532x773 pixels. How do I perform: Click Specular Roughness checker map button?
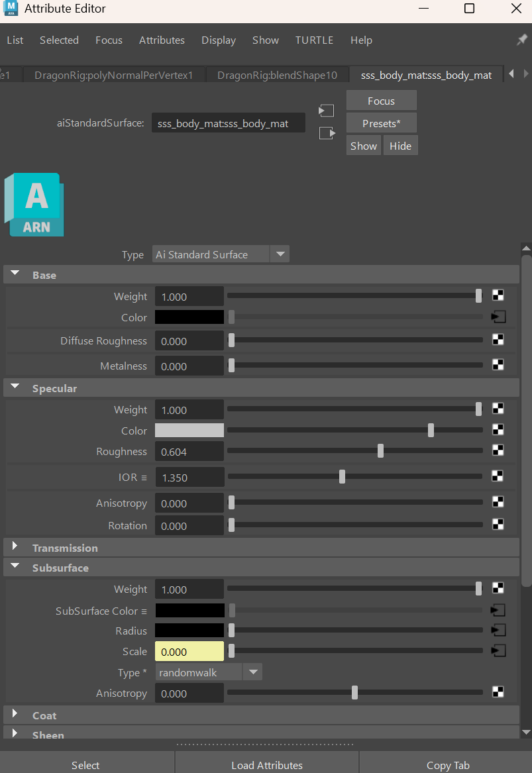point(498,450)
